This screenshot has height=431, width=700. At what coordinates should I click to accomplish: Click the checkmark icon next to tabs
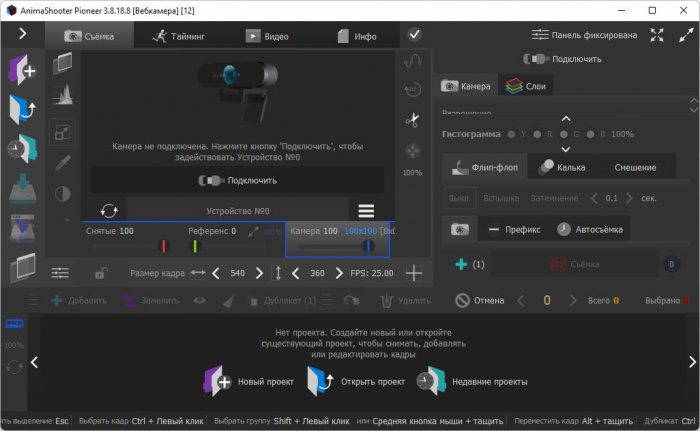(415, 34)
